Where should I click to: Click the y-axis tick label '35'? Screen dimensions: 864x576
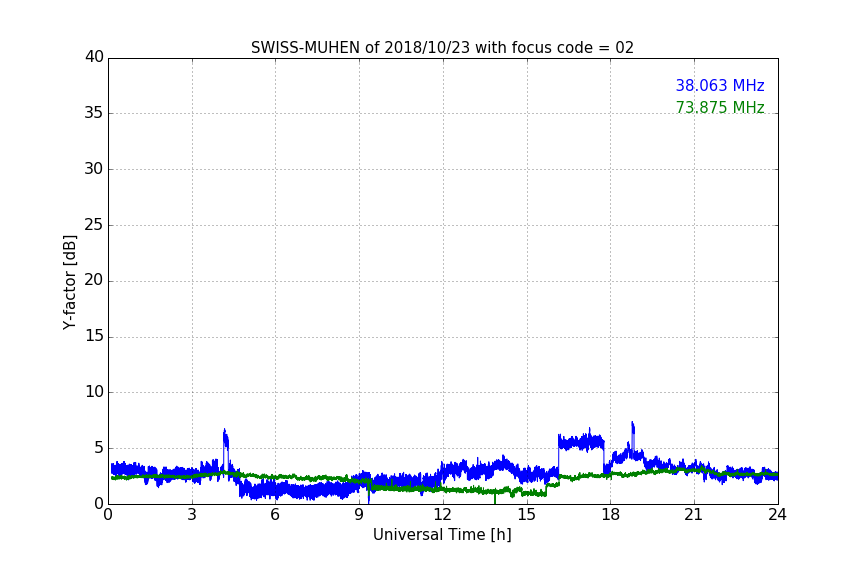pyautogui.click(x=94, y=113)
